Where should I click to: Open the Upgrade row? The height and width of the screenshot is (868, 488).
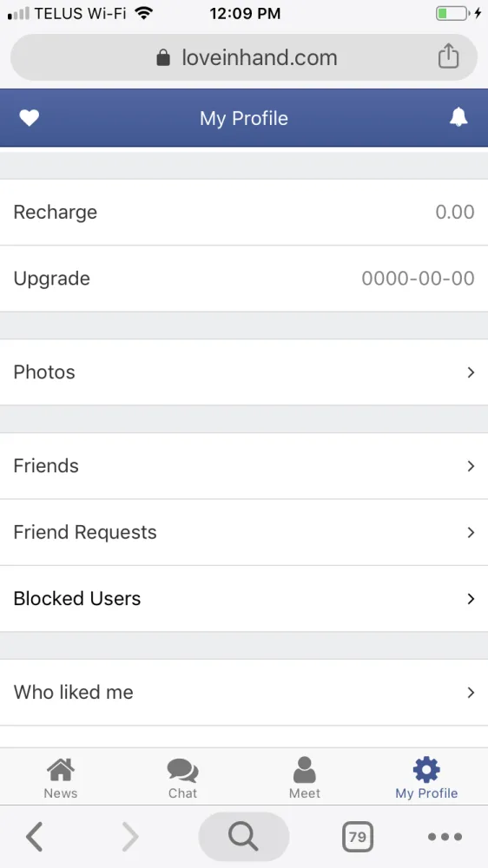tap(244, 279)
